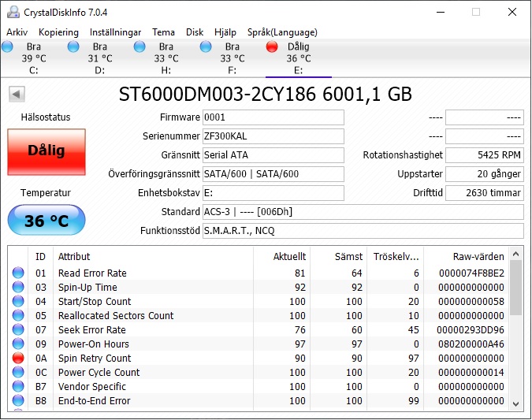Screen dimensions: 532x420
Task: Click the Rotationshastighet value 5425 RPM
Action: [x=485, y=155]
